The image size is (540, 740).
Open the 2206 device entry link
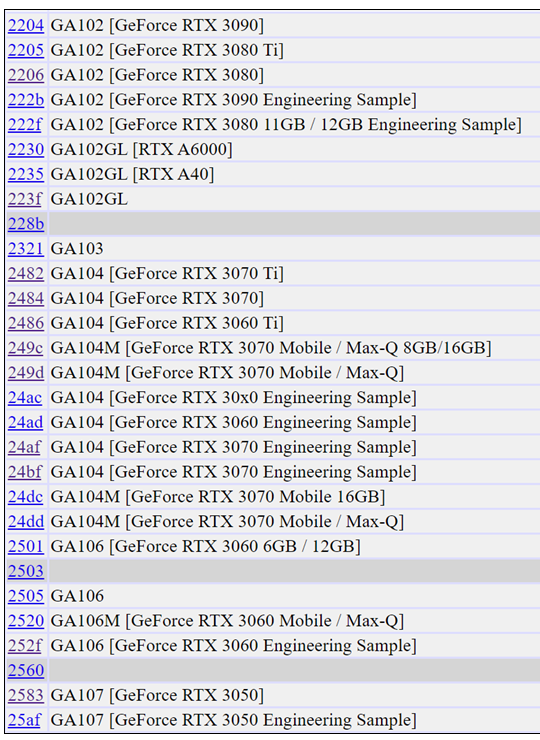26,75
